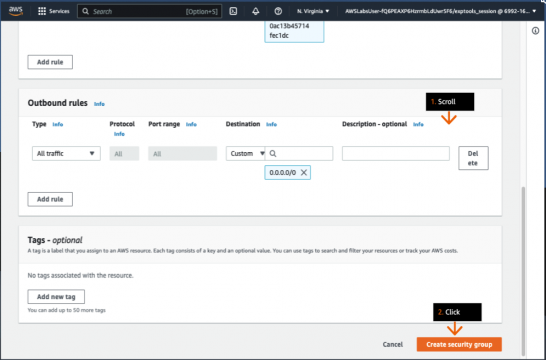This screenshot has height=360, width=546.
Task: Open the info panel icon at right edge
Action: [535, 31]
